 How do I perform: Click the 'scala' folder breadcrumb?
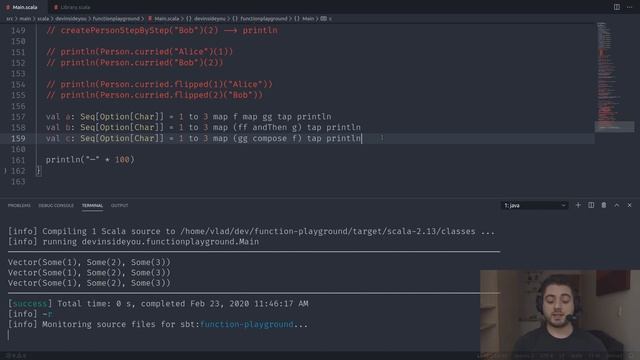pyautogui.click(x=43, y=19)
